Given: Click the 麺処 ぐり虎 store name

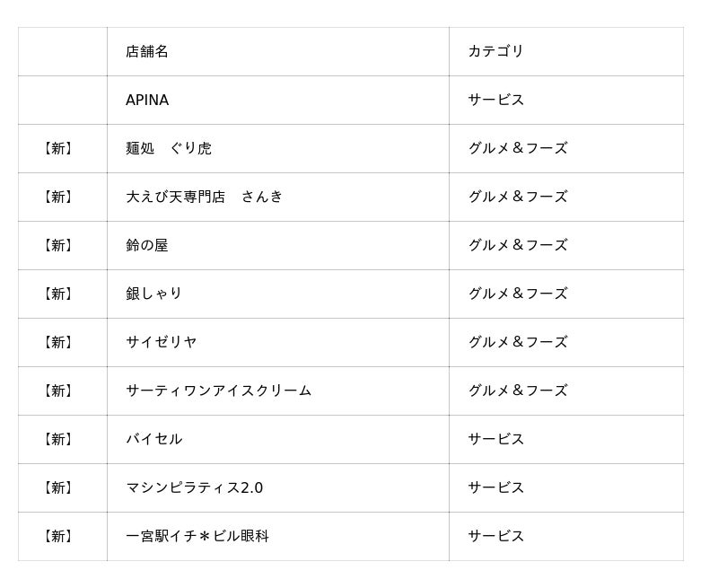Looking at the screenshot, I should pyautogui.click(x=169, y=148).
